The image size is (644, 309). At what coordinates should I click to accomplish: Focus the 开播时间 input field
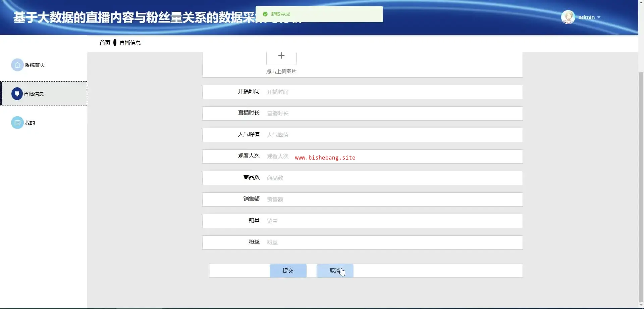pyautogui.click(x=393, y=92)
